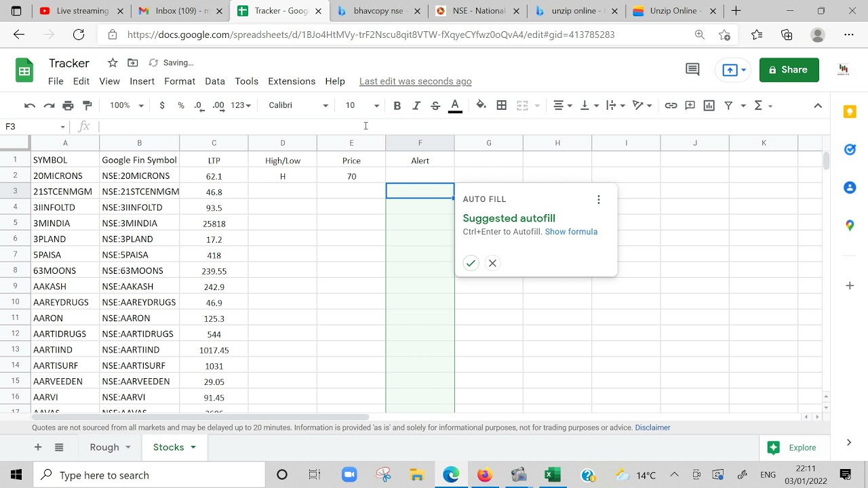868x488 pixels.
Task: Click the Move document folder icon
Action: [133, 63]
